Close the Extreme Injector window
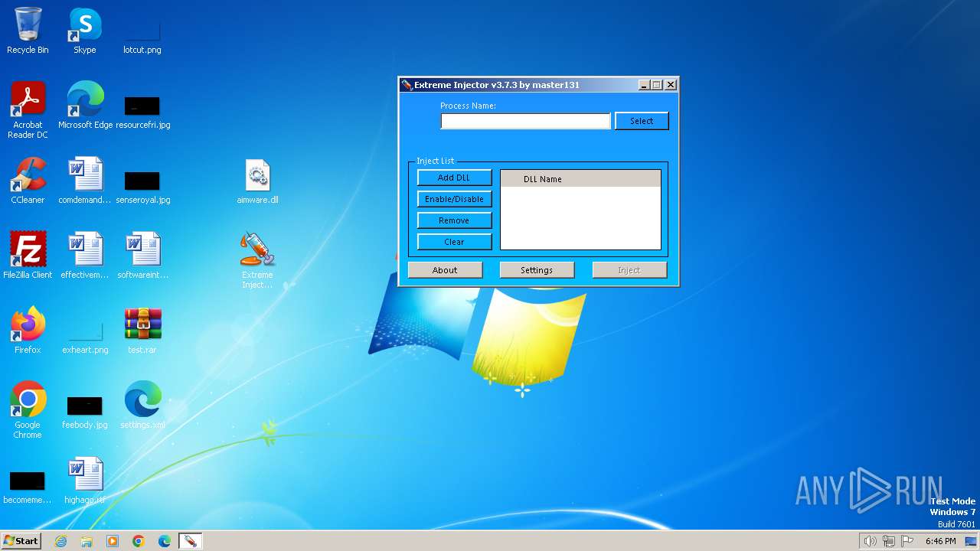This screenshot has width=980, height=551. [671, 85]
